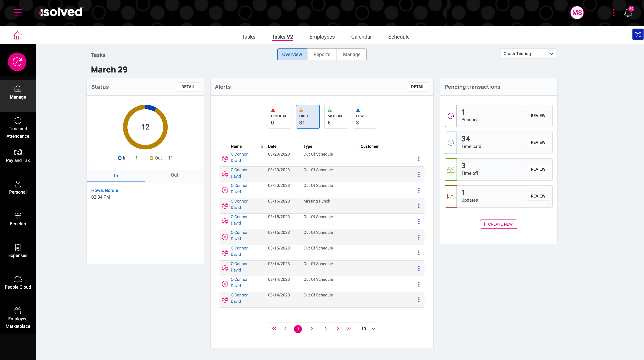
Task: Open Howe, Gordie's record link
Action: (105, 190)
